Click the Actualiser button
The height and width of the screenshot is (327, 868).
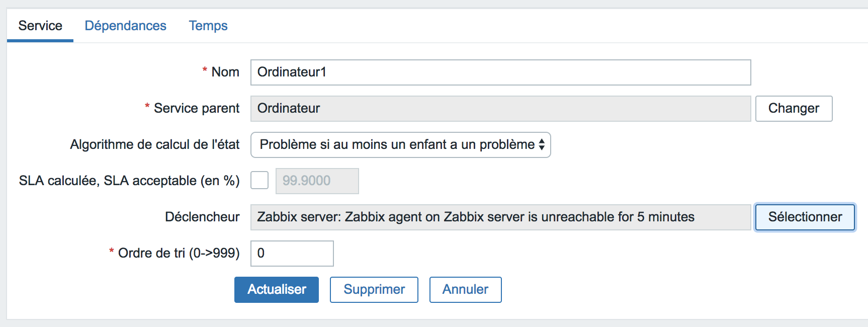pyautogui.click(x=276, y=290)
